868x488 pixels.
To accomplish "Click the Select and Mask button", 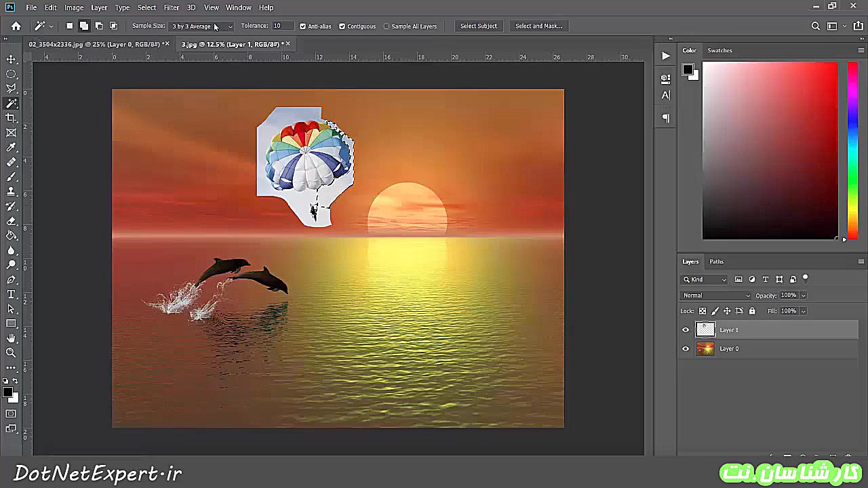I will [538, 26].
